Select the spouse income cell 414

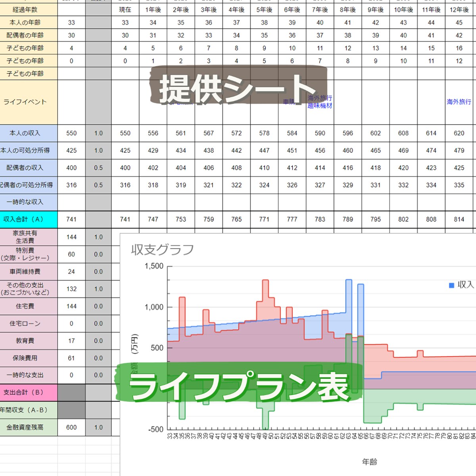coord(320,168)
